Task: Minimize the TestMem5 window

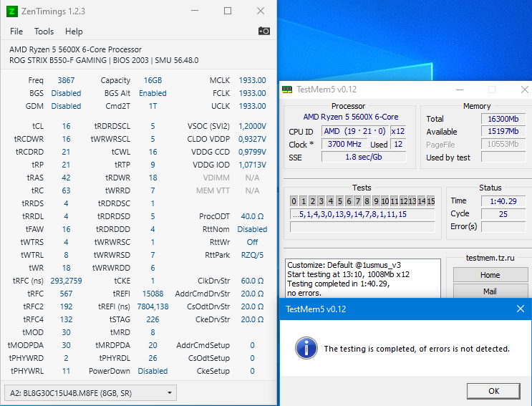Action: [x=460, y=90]
